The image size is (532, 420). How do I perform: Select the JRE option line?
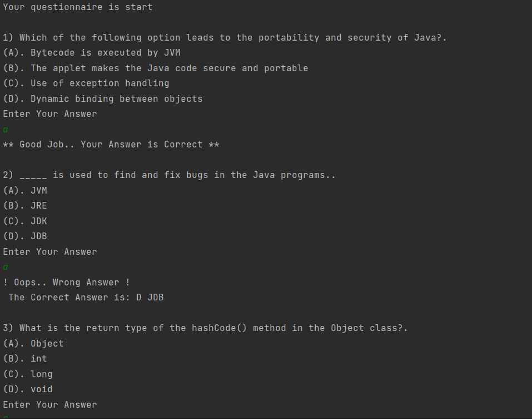(x=25, y=206)
